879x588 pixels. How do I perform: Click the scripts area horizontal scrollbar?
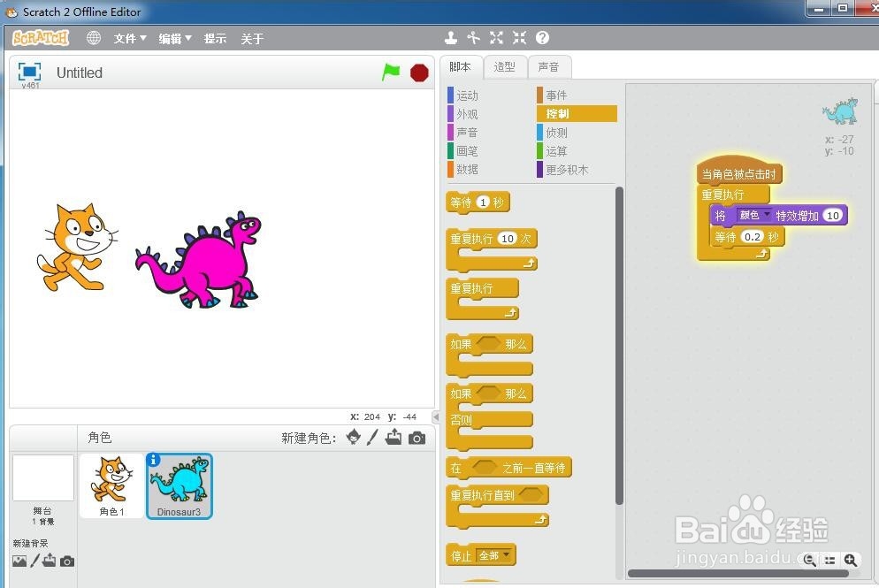coord(738,573)
